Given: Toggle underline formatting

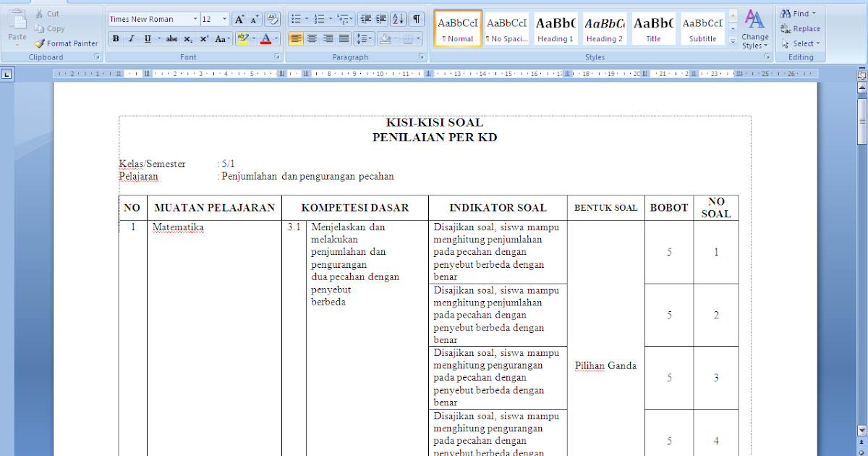Looking at the screenshot, I should point(147,39).
